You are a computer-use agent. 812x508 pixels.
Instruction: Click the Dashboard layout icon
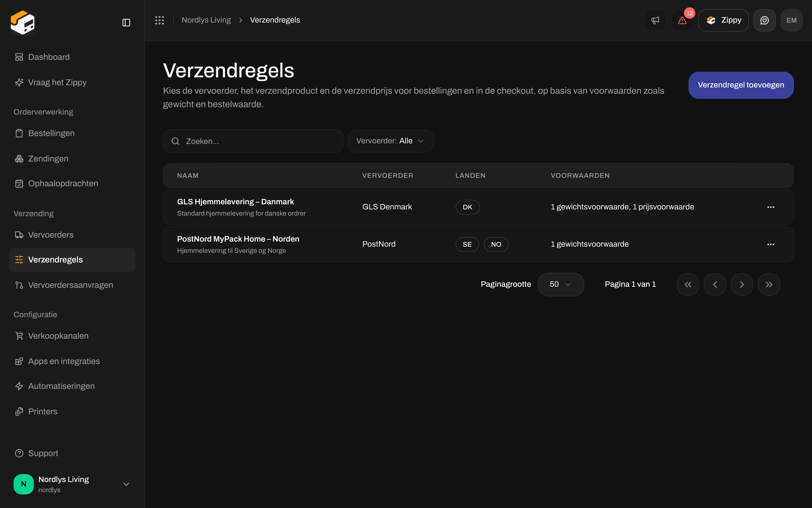tap(19, 57)
